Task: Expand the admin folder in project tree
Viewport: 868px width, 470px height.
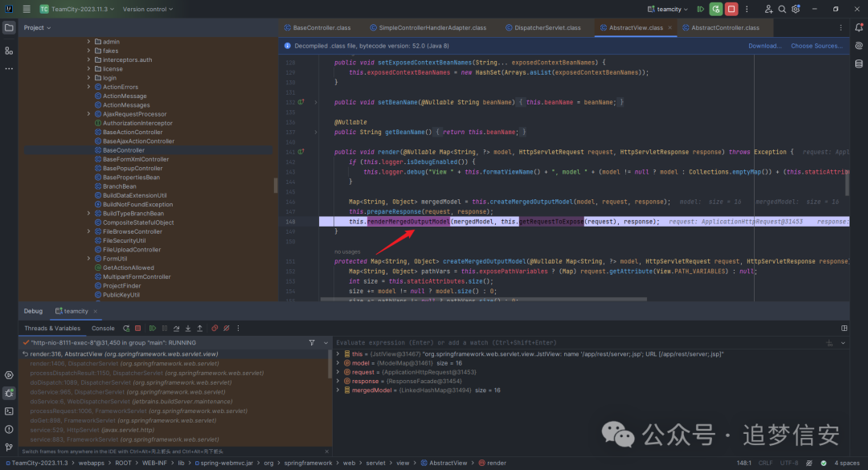Action: tap(88, 42)
